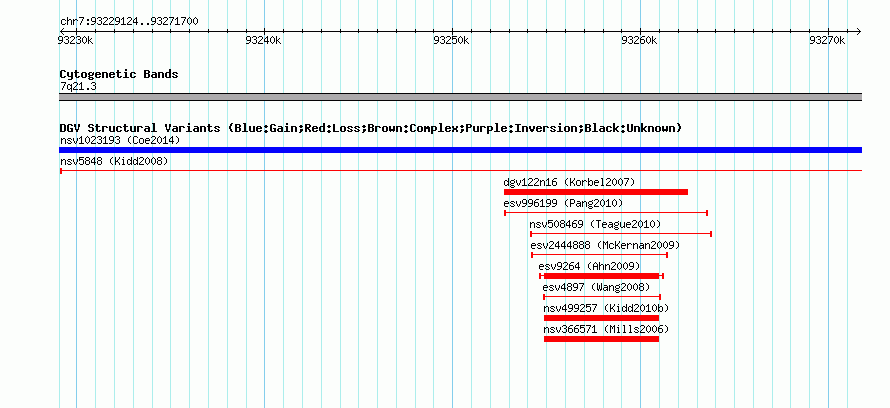Select the esv4897 (Wang2008) label
The width and height of the screenshot is (890, 408).
tap(596, 287)
